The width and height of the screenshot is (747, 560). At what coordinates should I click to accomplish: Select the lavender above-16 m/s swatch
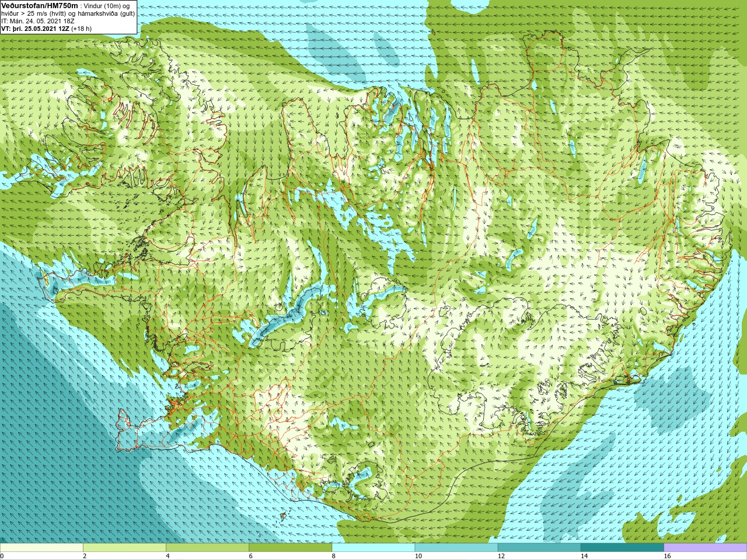click(706, 548)
